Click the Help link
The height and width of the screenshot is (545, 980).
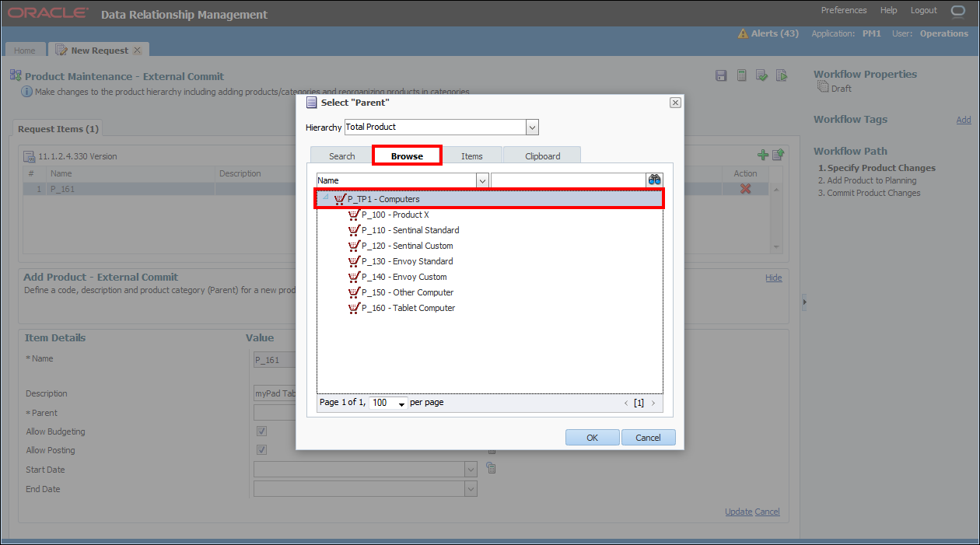coord(888,10)
